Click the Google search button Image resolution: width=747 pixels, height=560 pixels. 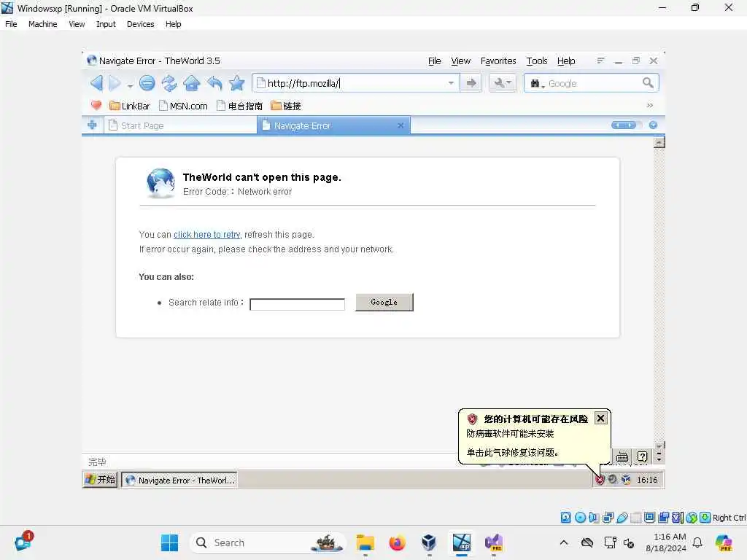tap(384, 303)
